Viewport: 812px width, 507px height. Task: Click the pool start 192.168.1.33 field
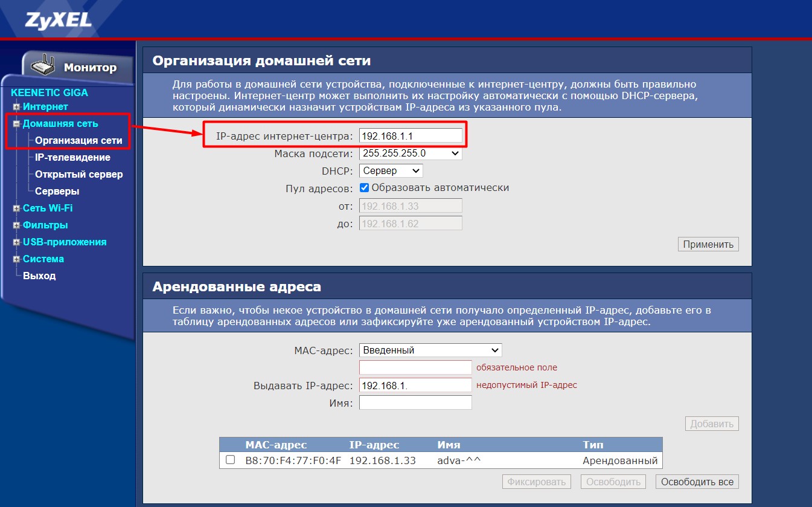411,206
